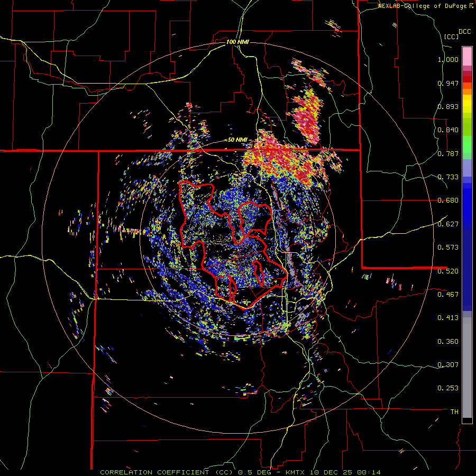Click the 0.467 legend value
The width and height of the screenshot is (476, 476).
pos(448,295)
